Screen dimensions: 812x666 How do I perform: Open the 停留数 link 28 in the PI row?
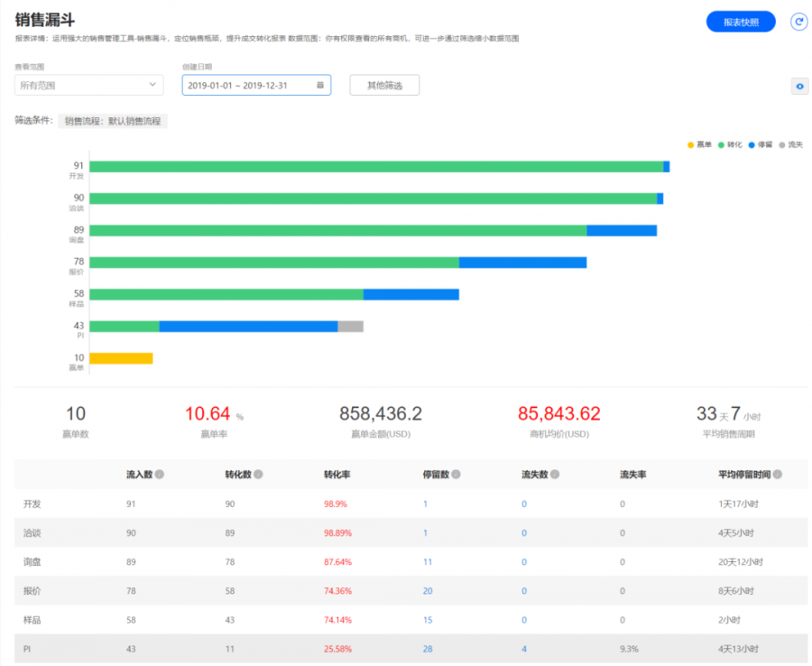tap(428, 649)
